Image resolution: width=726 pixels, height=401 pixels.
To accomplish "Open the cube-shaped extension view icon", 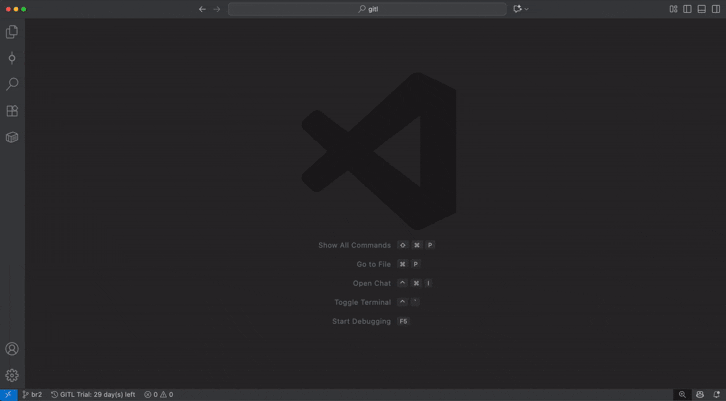I will pos(12,137).
